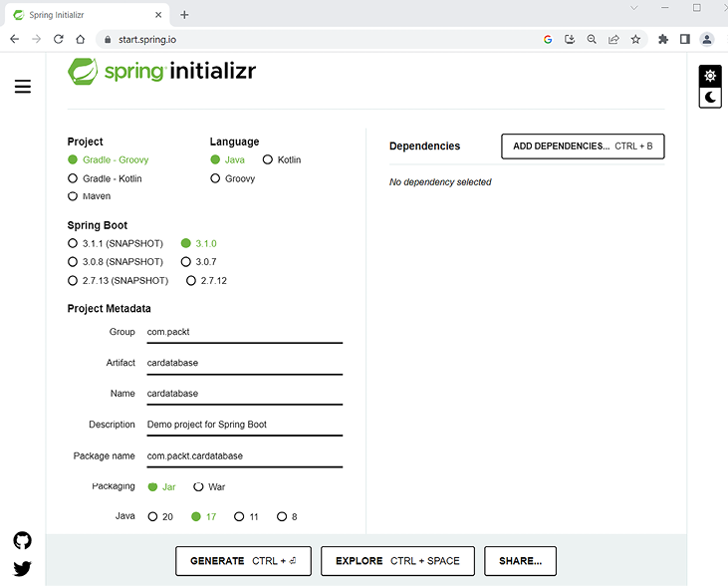Select Maven project type
The height and width of the screenshot is (586, 728).
click(73, 196)
